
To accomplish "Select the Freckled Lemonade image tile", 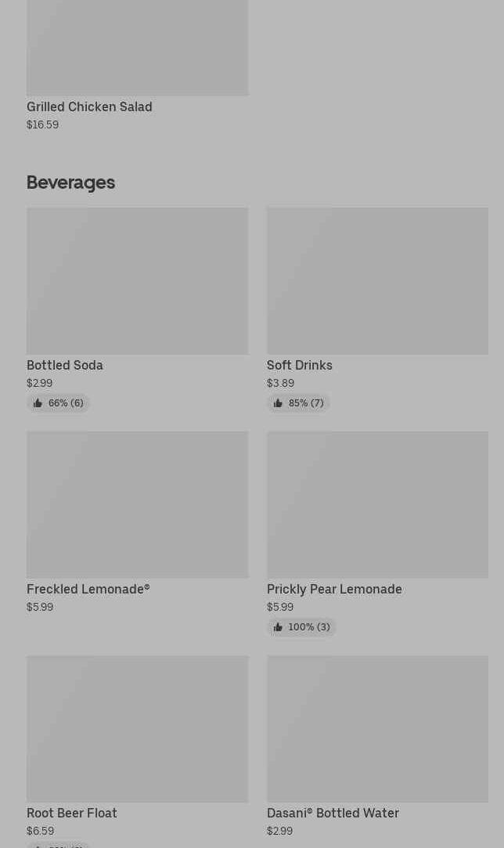I will point(137,504).
